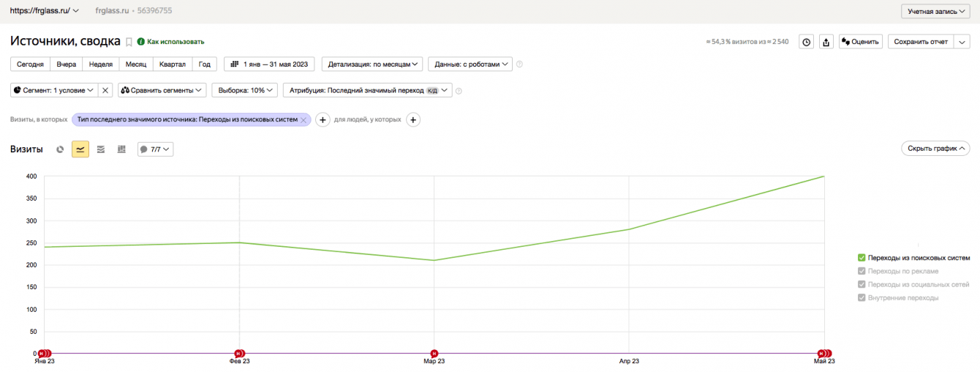This screenshot has height=372, width=980.
Task: Switch chart to stacked area view
Action: coord(101,149)
